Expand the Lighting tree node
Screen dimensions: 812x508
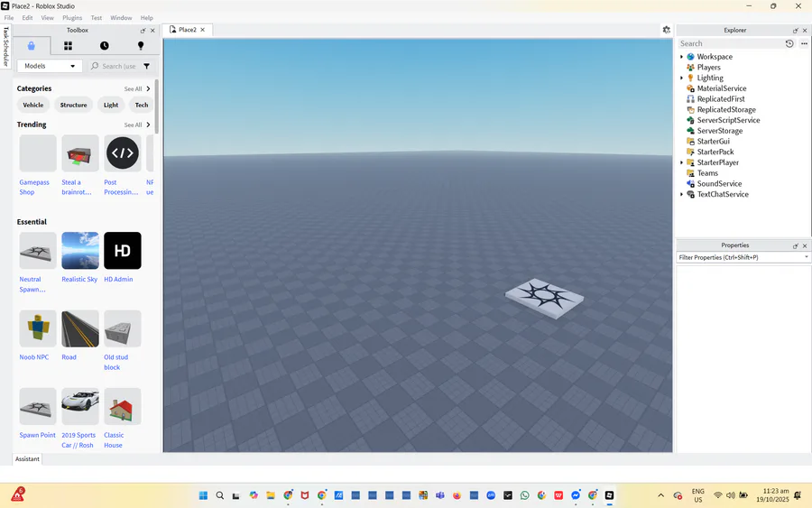tap(681, 79)
